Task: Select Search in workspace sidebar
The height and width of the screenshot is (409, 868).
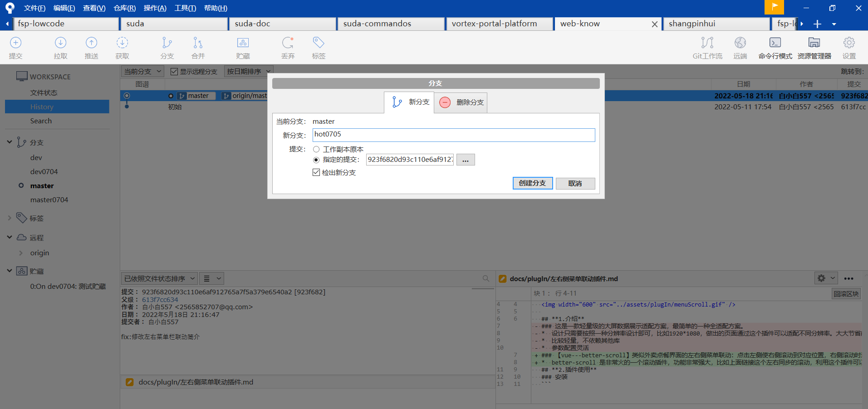Action: point(41,121)
